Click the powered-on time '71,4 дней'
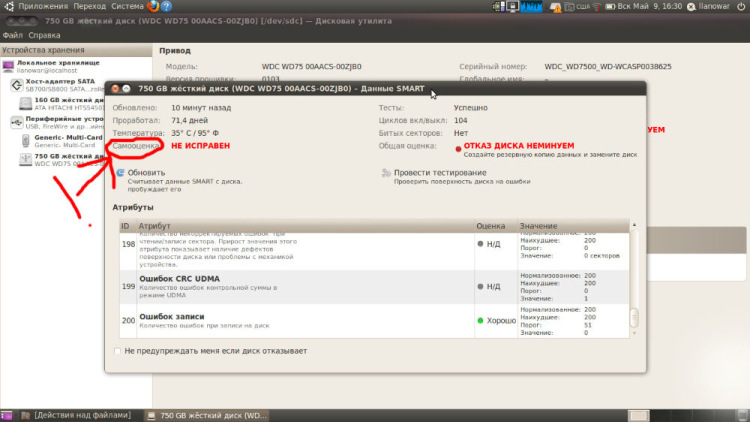Image resolution: width=750 pixels, height=422 pixels. 189,121
